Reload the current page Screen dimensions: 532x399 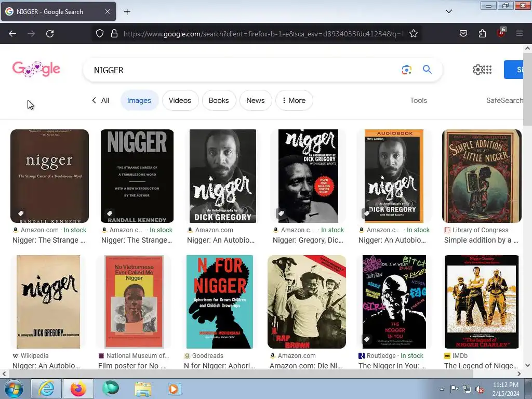coord(50,34)
